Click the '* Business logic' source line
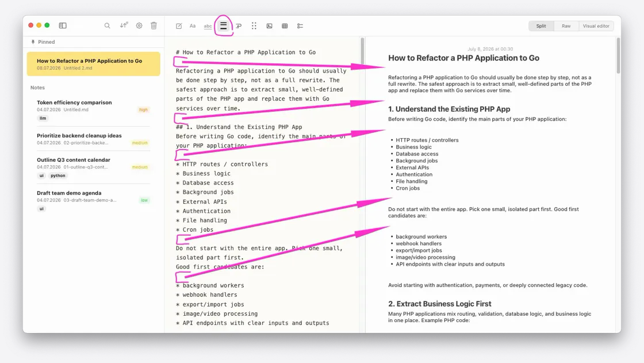644x363 pixels. point(203,174)
